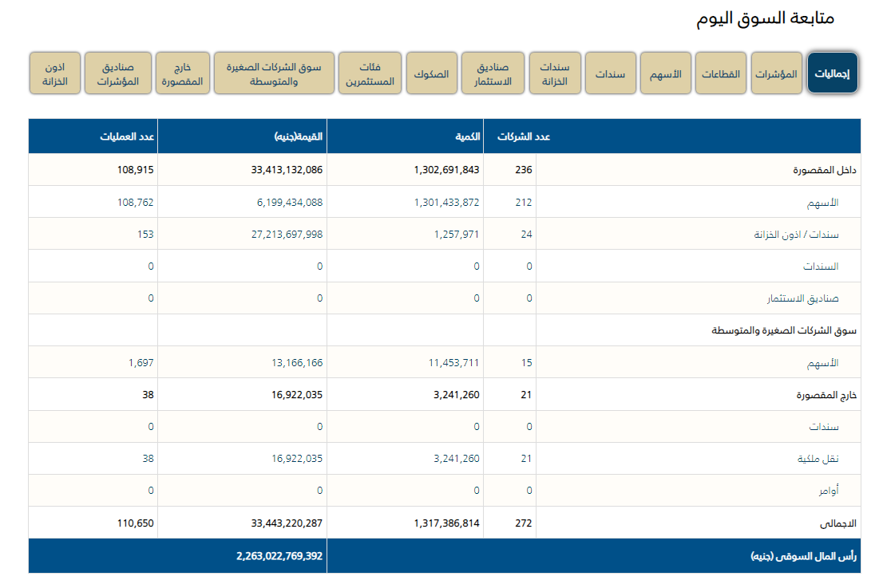Select the الأسهم (Stocks) tab

666,73
